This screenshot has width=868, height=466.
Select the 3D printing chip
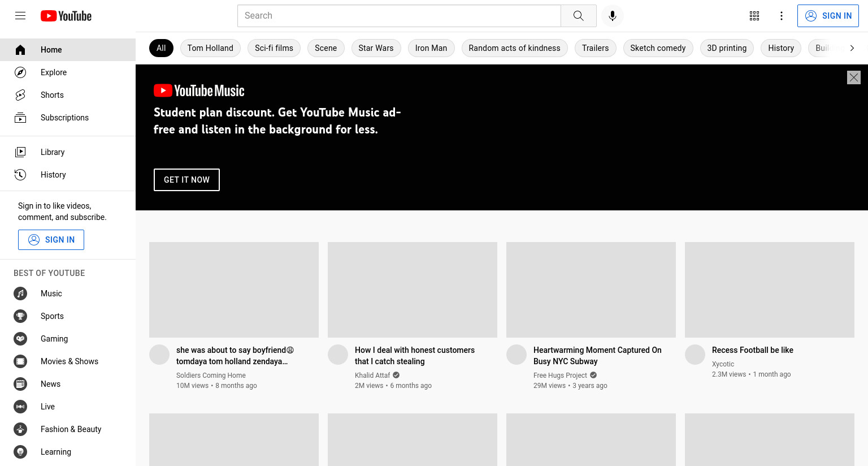pos(727,48)
